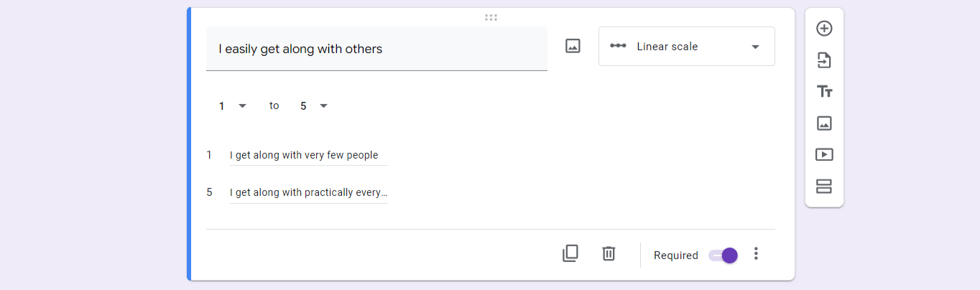Edit the label for scale value 5
Viewport: 980px width, 290px height.
309,192
